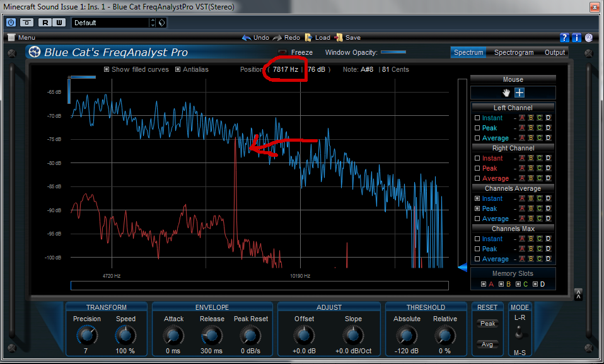This screenshot has height=364, width=604.
Task: Collapse panel with bottom-right arrow button
Action: (578, 293)
